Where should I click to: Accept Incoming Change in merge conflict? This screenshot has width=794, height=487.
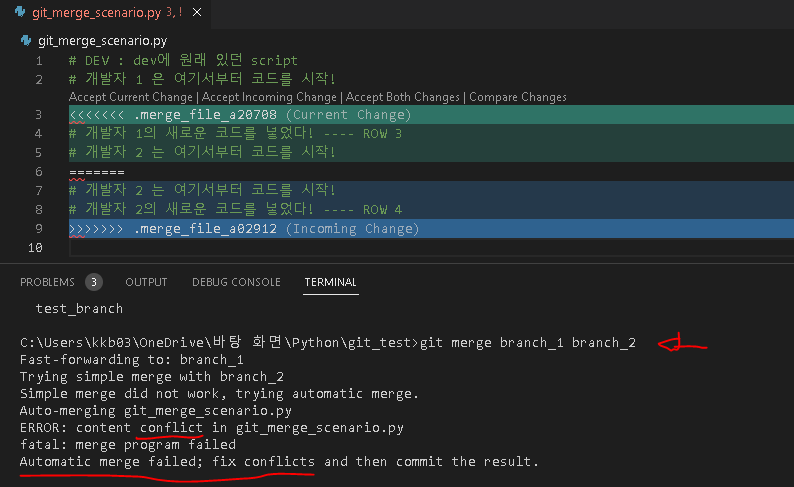[269, 97]
